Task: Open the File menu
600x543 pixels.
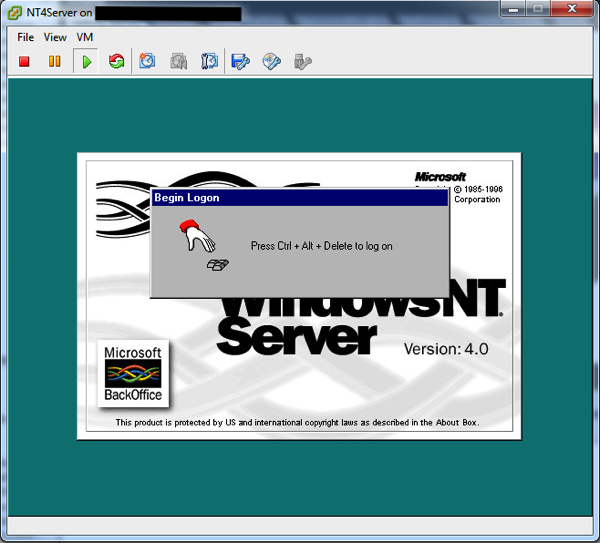Action: 26,37
